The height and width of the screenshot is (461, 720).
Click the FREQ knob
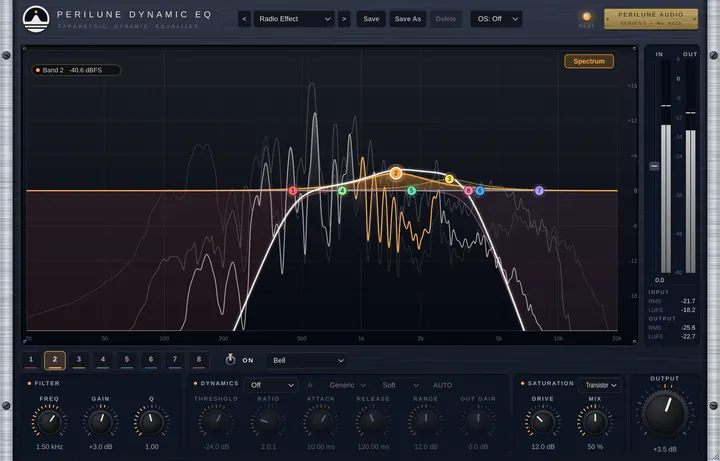(49, 422)
